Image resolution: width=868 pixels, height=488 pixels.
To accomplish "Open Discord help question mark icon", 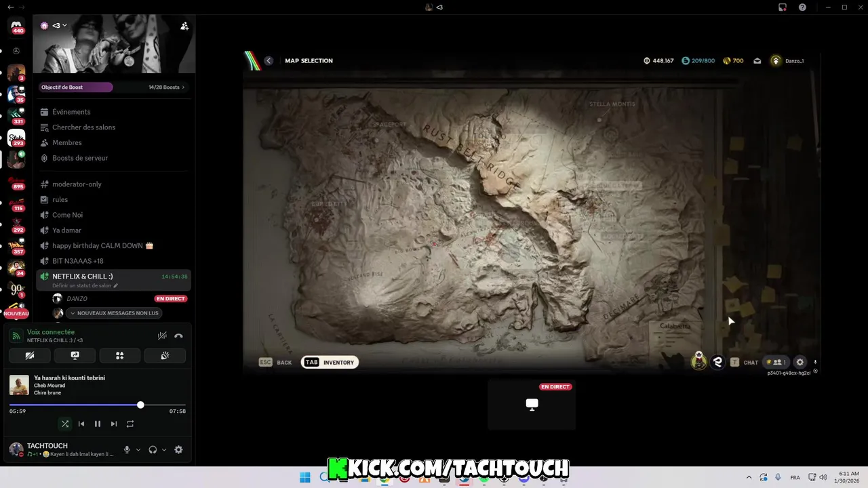I will 802,7.
